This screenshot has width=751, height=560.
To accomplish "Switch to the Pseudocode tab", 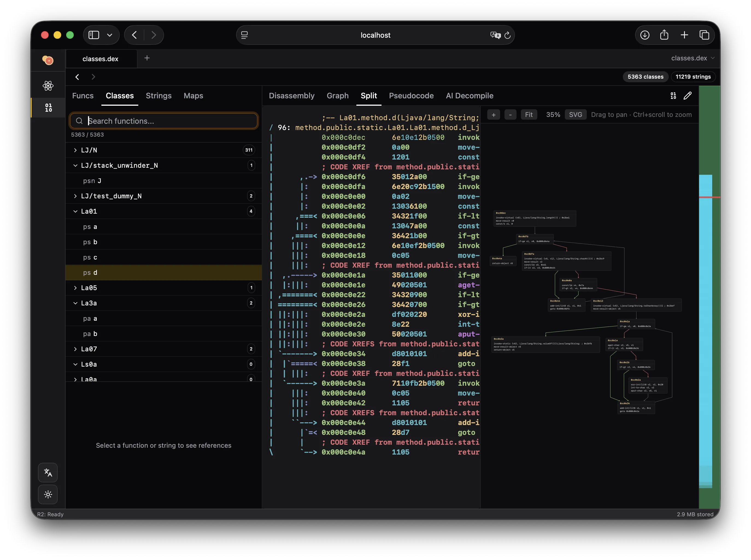I will click(411, 96).
